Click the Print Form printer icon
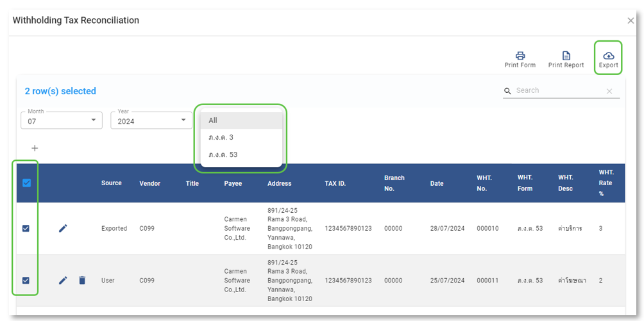The height and width of the screenshot is (321, 644). [x=520, y=56]
